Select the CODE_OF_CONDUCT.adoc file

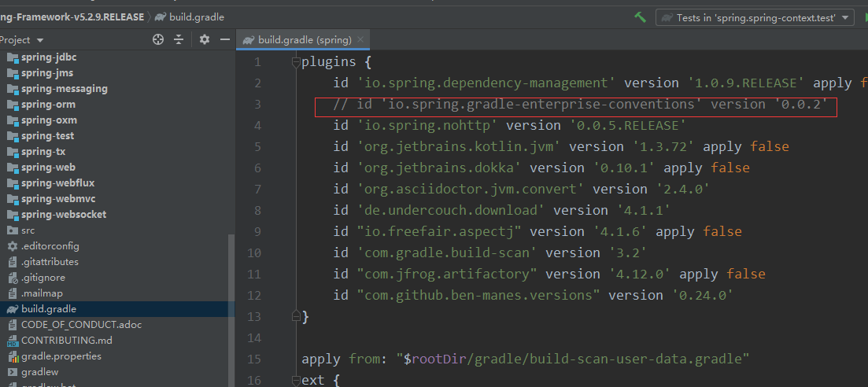coord(81,324)
